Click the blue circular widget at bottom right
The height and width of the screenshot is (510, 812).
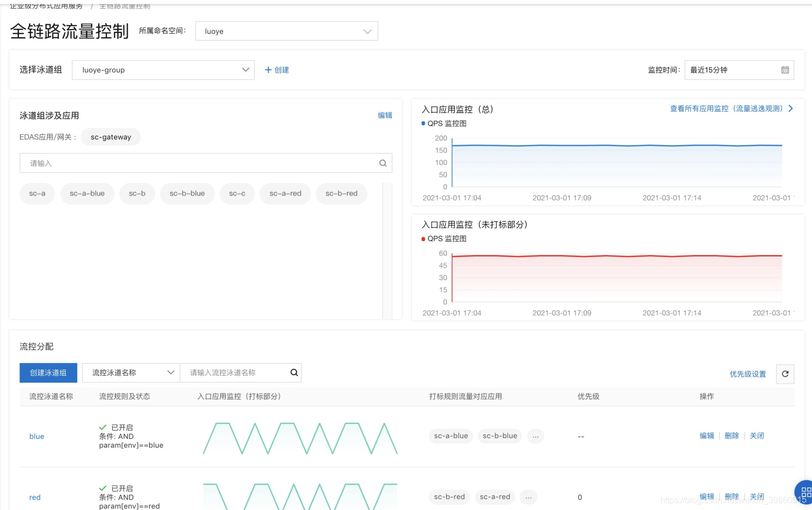pos(804,492)
